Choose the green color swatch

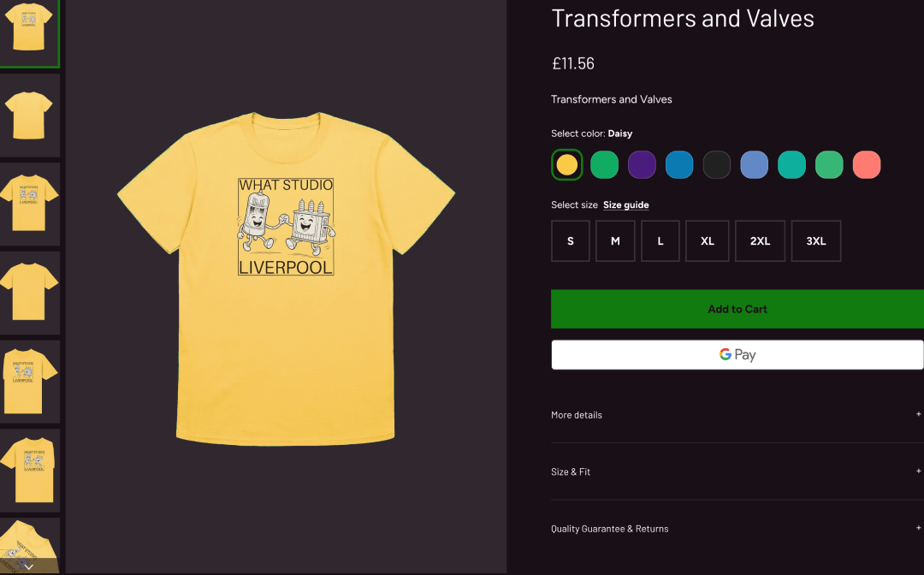(x=604, y=164)
